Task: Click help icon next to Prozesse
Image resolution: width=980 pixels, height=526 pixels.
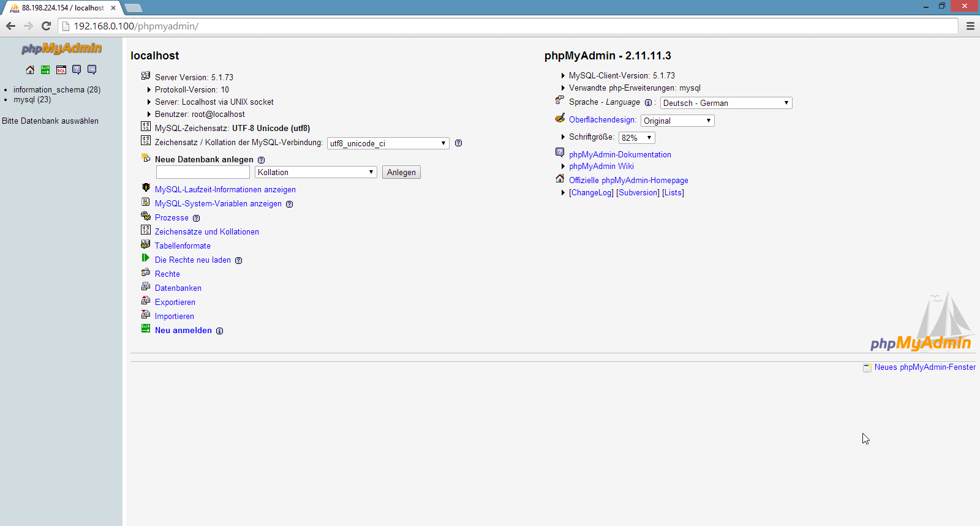Action: [196, 219]
